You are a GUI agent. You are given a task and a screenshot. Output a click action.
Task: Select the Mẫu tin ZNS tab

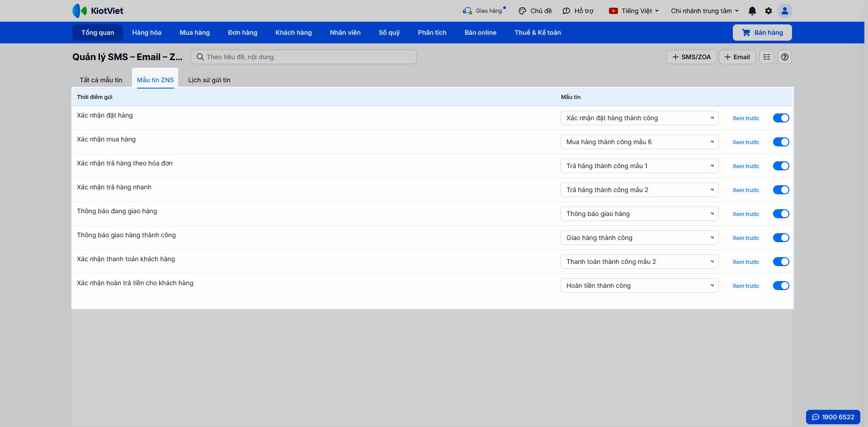point(155,80)
